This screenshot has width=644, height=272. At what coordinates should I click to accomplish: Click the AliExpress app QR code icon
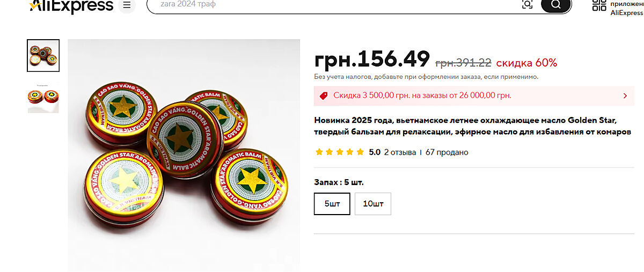[599, 5]
